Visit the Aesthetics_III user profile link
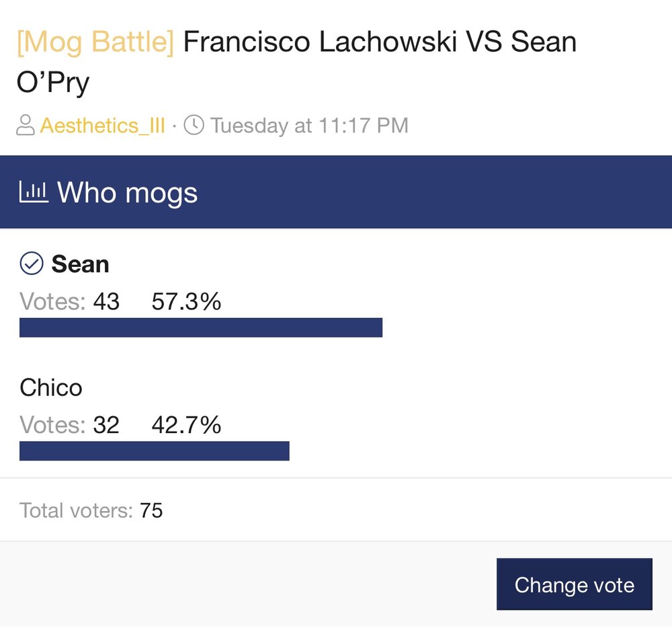This screenshot has height=634, width=672. point(102,126)
